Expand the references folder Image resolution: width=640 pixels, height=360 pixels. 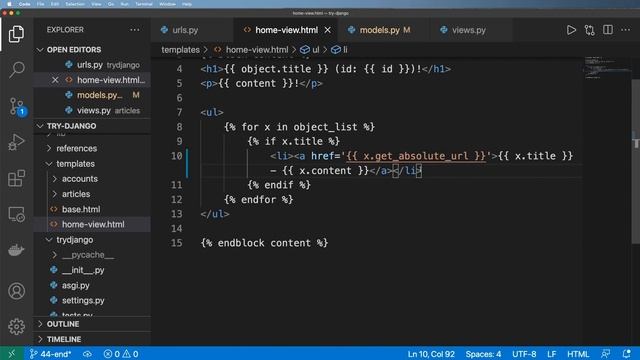coord(92,149)
